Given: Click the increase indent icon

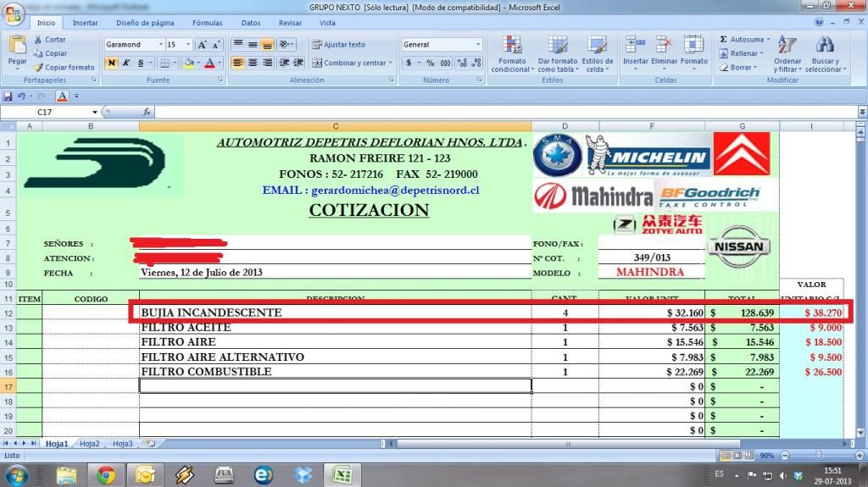Looking at the screenshot, I should [x=298, y=63].
